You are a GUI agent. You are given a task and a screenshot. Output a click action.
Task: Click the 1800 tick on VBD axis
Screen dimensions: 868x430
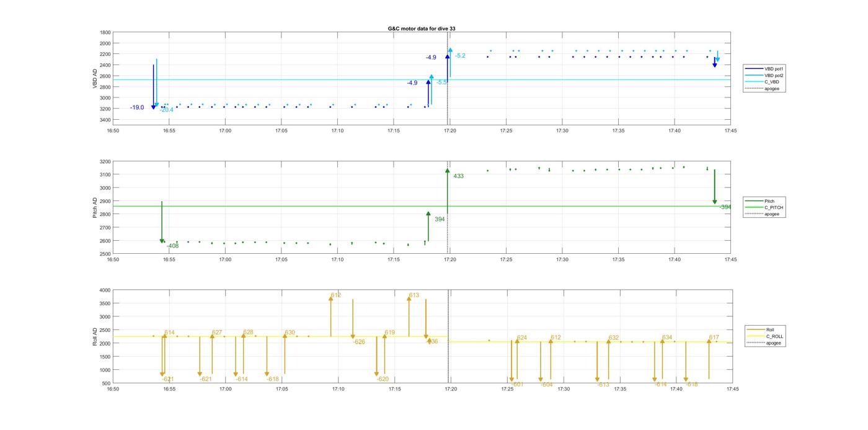pyautogui.click(x=105, y=32)
